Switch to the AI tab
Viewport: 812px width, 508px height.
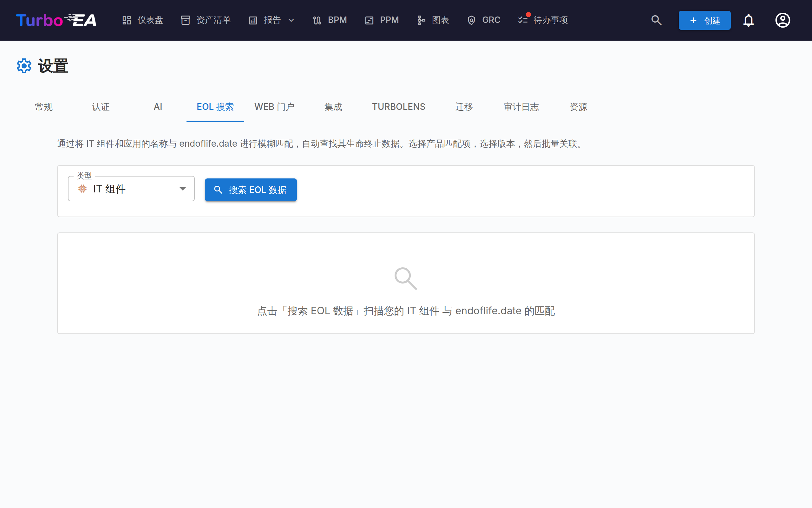click(158, 107)
